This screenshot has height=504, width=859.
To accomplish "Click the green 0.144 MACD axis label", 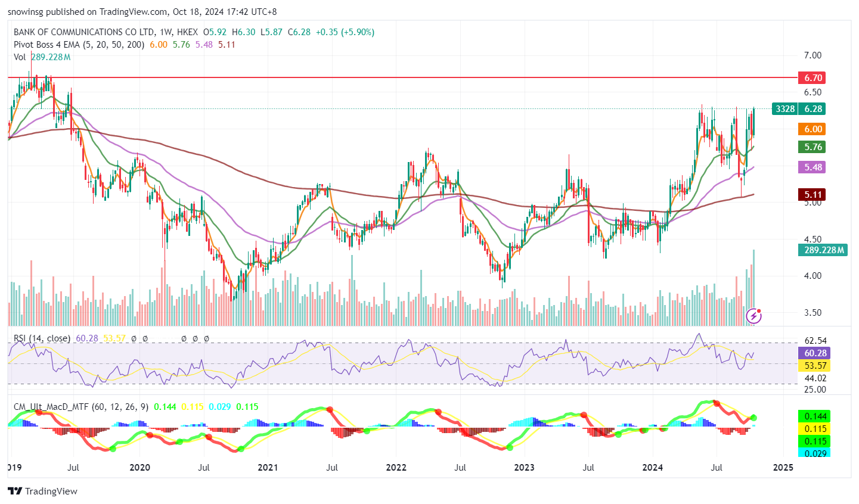I will click(x=813, y=416).
